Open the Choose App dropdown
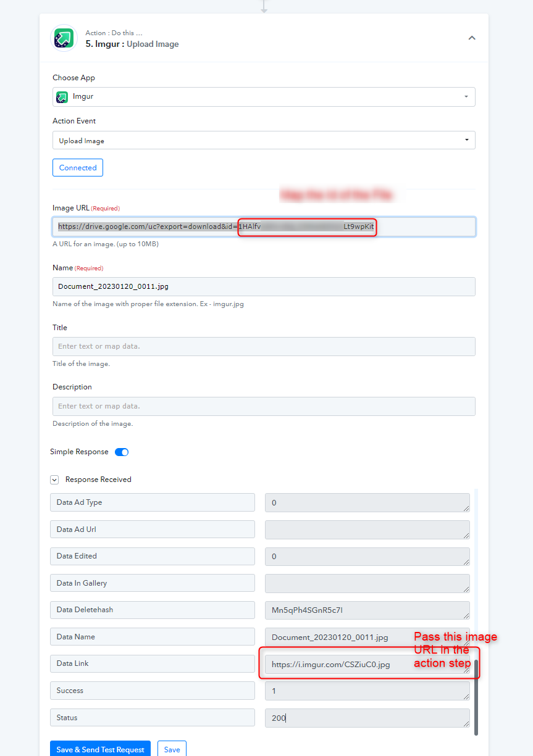Image resolution: width=533 pixels, height=756 pixels. tap(264, 97)
